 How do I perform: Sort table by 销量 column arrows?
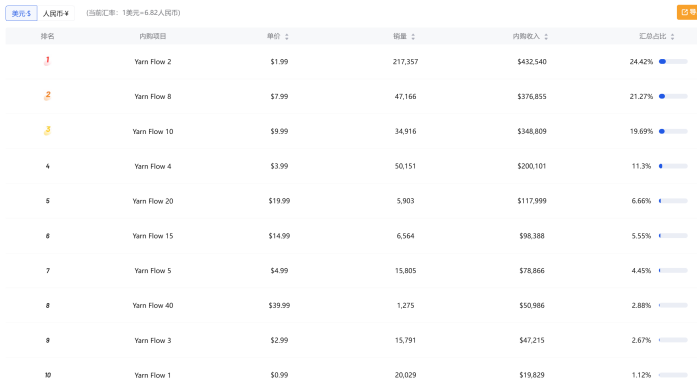(x=413, y=36)
